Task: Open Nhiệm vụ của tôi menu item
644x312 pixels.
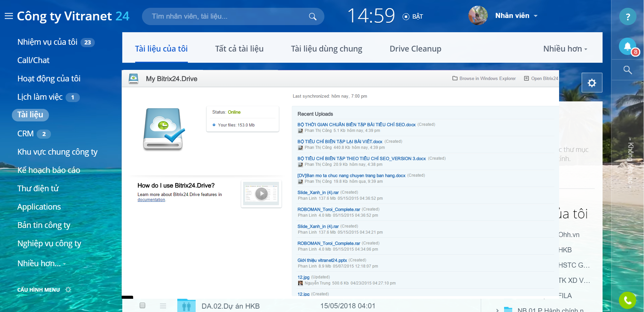Action: click(x=48, y=42)
